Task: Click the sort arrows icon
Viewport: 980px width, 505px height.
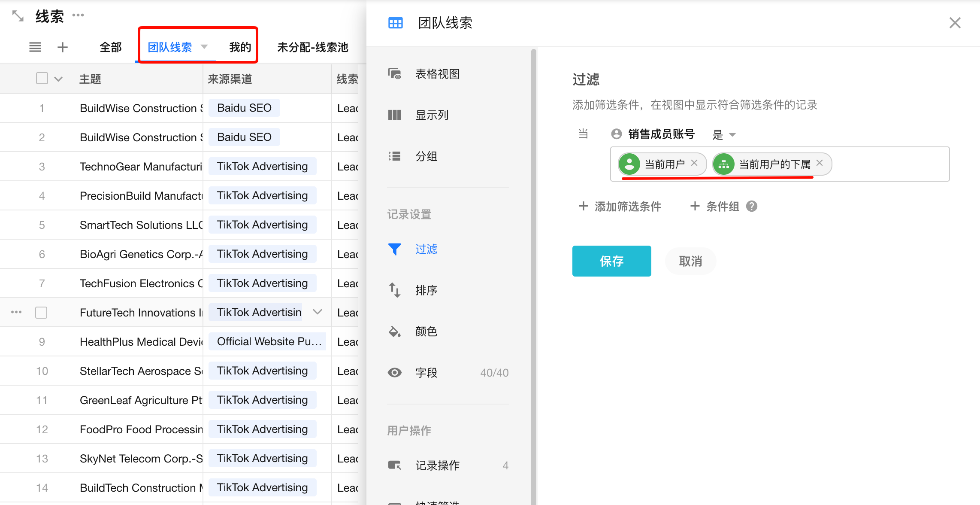Action: pos(395,290)
